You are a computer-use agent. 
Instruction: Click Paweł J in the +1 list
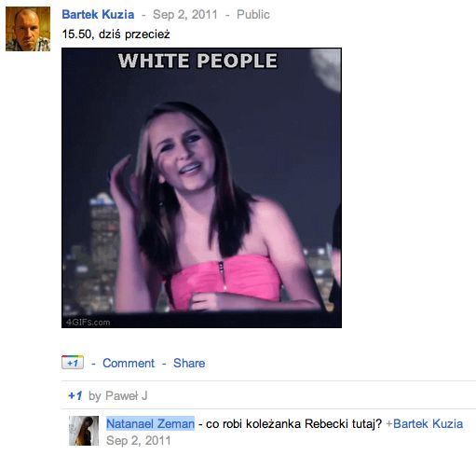coord(127,396)
